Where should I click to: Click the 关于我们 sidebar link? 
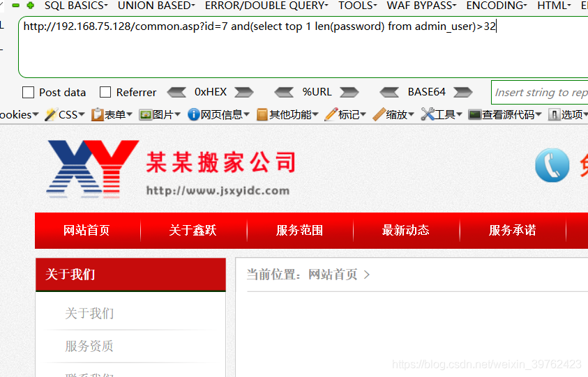point(89,314)
